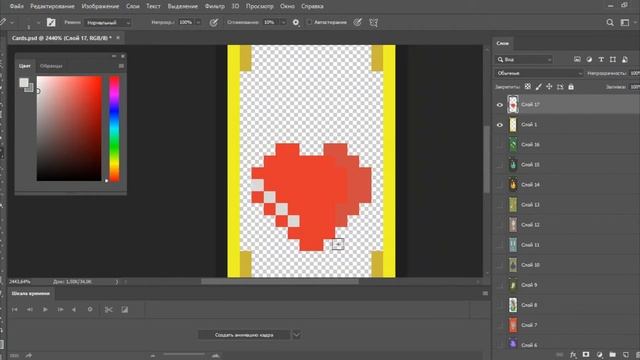Show layer Слой 13

(x=500, y=205)
